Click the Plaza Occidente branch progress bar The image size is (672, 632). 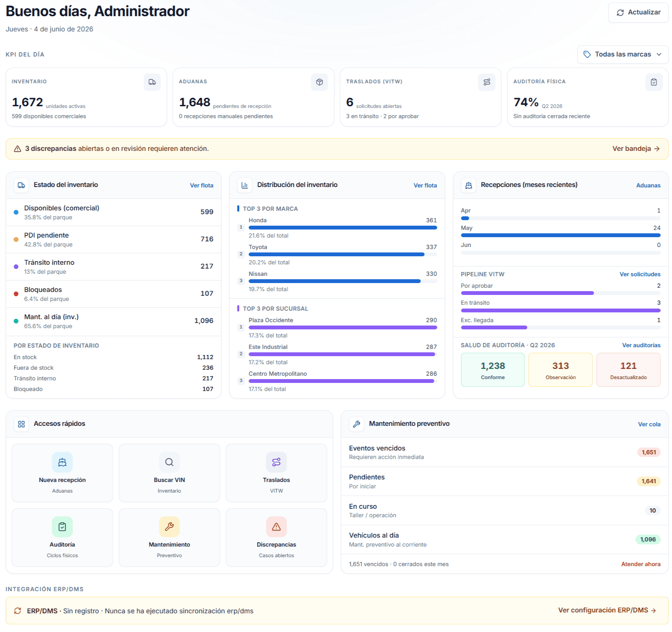(x=343, y=328)
